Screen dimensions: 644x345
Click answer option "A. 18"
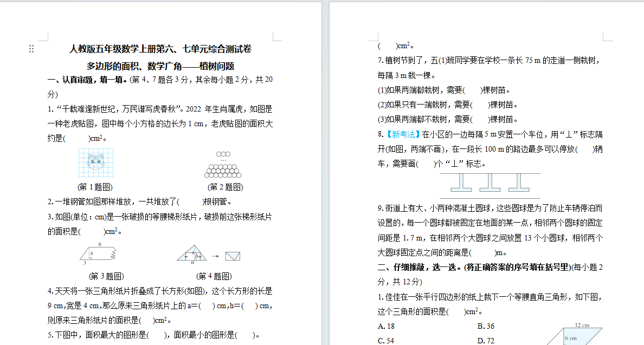click(386, 326)
